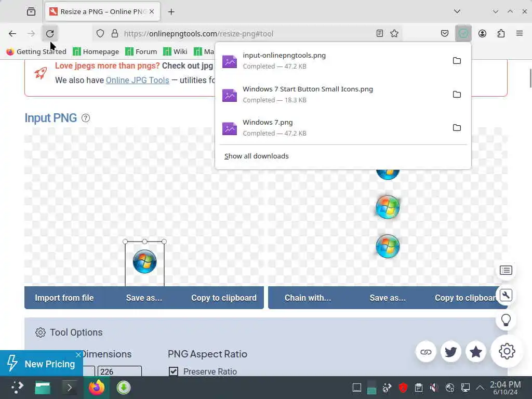Copy the input PNG to clipboard
This screenshot has height=399, width=532.
224,298
